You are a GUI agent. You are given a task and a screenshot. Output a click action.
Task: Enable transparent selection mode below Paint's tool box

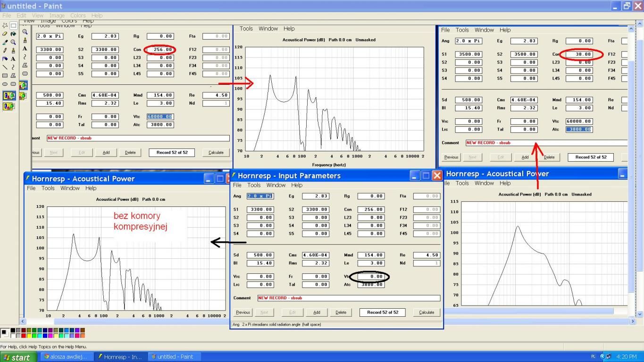point(9,106)
